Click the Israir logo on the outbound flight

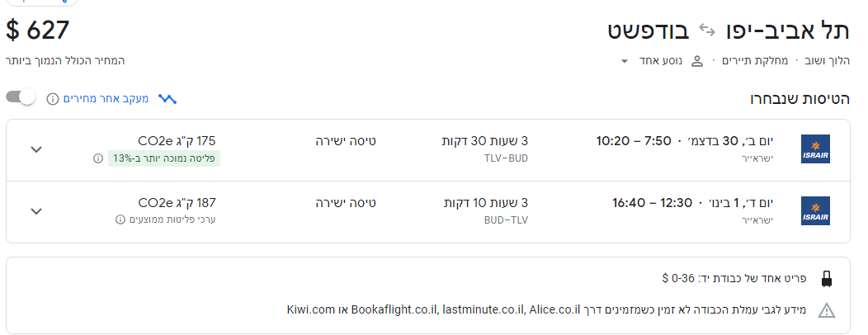tap(815, 149)
